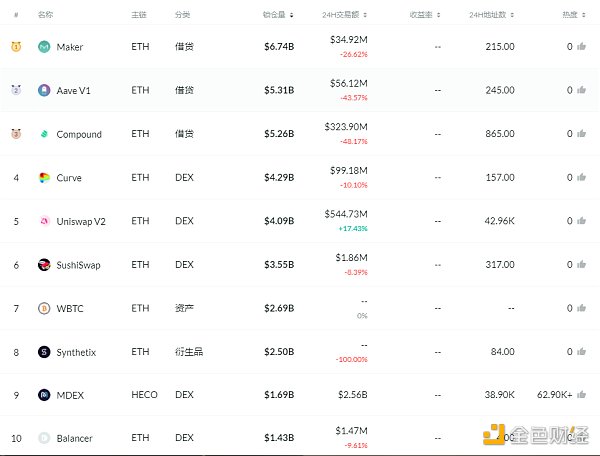Click the black Synthetix logo
Viewport: 600px width, 456px height.
click(x=44, y=352)
